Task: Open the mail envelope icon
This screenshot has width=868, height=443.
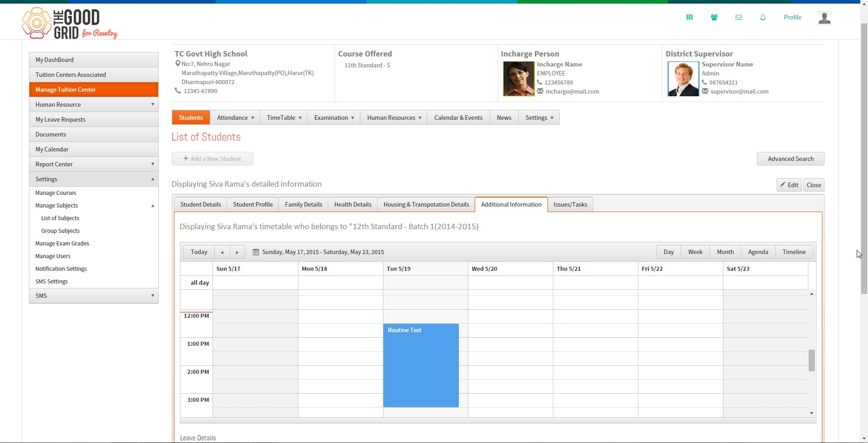Action: coord(739,17)
